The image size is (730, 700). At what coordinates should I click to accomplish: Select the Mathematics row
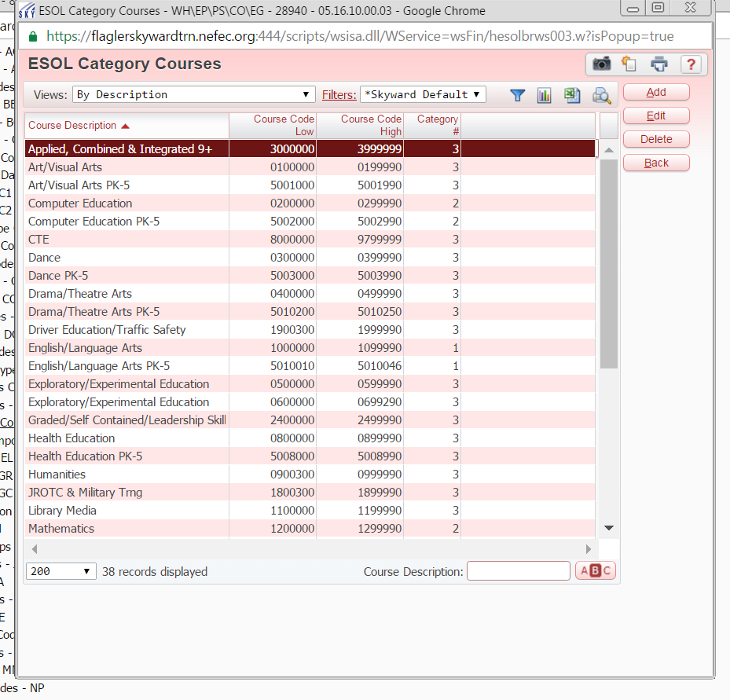[310, 529]
